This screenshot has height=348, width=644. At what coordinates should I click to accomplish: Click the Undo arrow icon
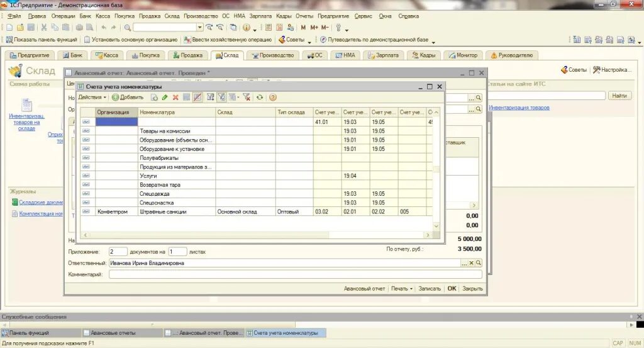click(104, 28)
